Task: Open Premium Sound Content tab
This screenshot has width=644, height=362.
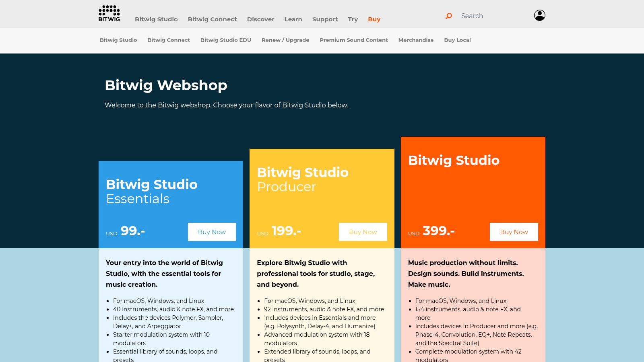Action: pos(354,40)
